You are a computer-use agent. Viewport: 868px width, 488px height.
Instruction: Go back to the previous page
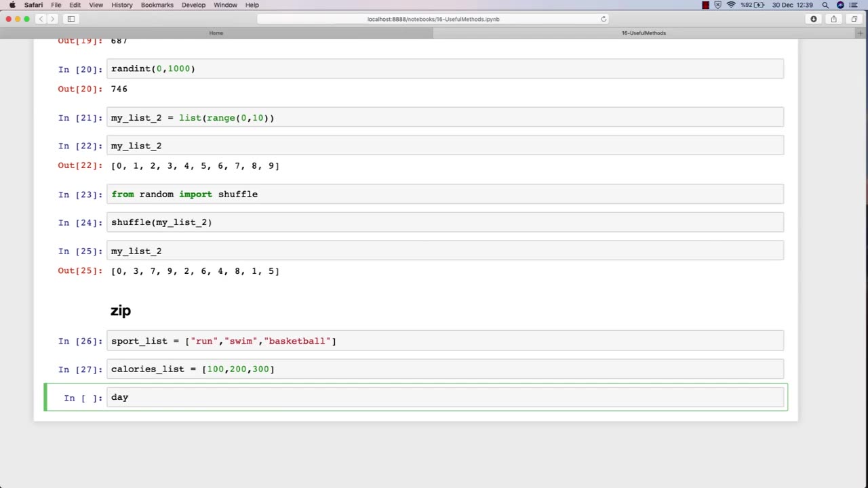pyautogui.click(x=41, y=19)
